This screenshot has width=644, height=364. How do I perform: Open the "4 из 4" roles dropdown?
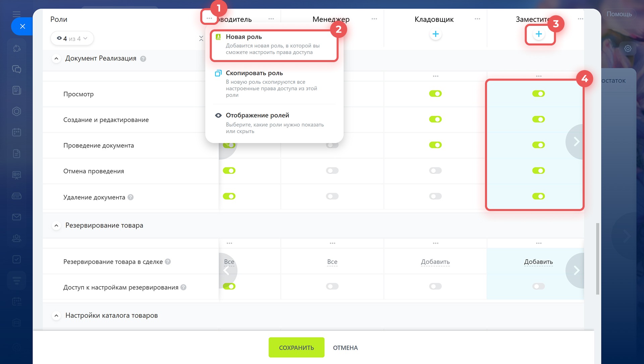pyautogui.click(x=72, y=39)
